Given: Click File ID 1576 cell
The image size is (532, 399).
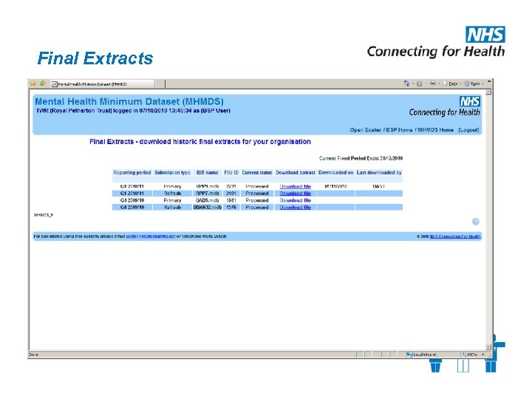Looking at the screenshot, I should pos(231,208).
